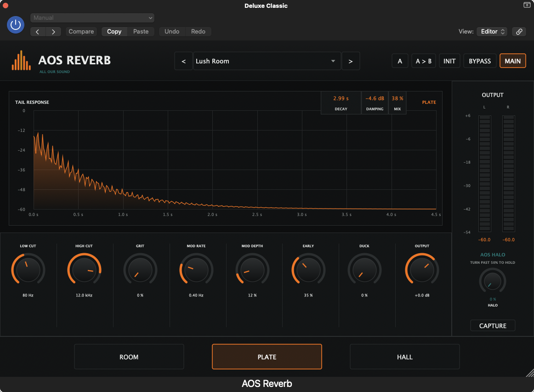The image size is (534, 392).
Task: Click the window expand icon at top right
Action: pyautogui.click(x=527, y=5)
